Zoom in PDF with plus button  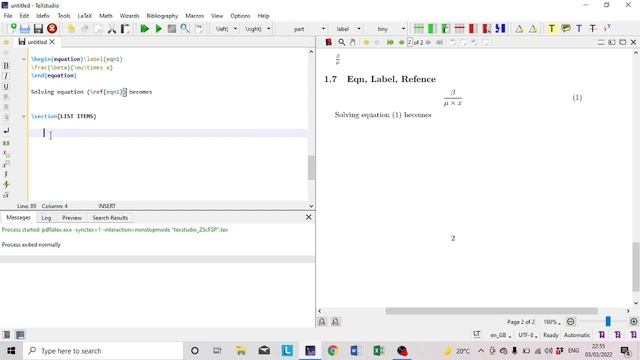coord(633,322)
